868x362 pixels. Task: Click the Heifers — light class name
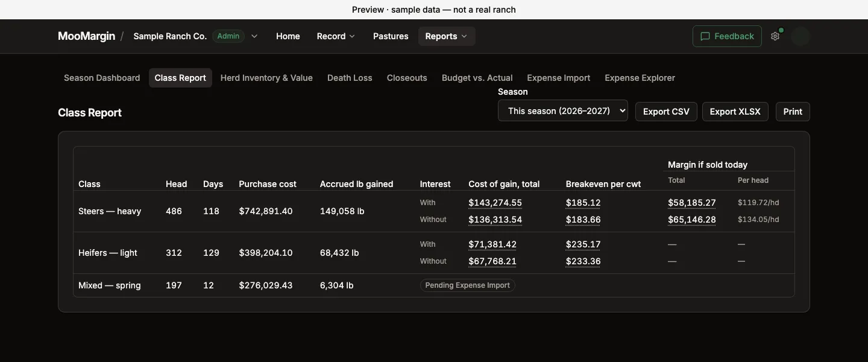click(108, 253)
